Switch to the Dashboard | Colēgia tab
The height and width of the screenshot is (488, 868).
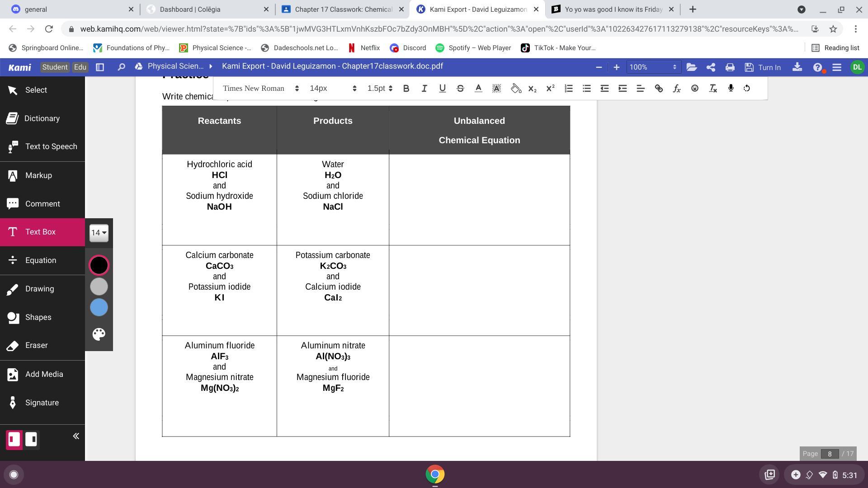coord(190,9)
